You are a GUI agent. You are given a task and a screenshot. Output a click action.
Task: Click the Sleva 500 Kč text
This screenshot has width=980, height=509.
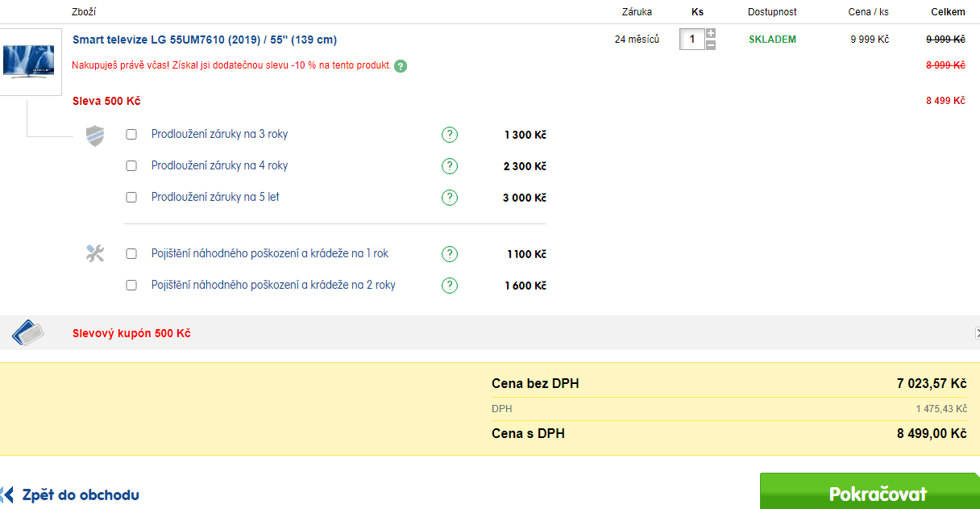(x=106, y=101)
